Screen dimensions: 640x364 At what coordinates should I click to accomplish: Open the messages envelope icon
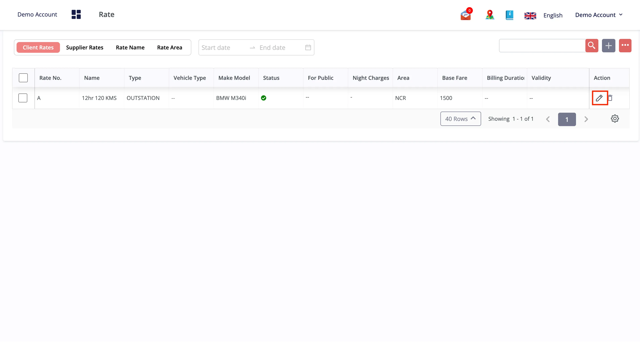coord(466,15)
